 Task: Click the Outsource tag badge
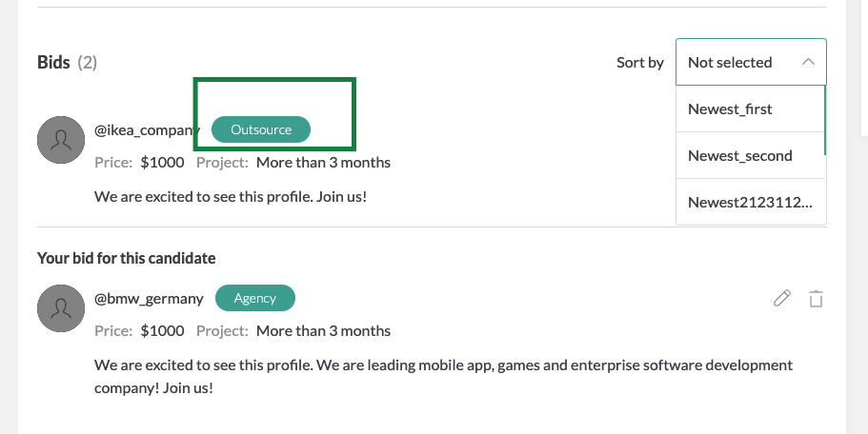pos(261,129)
